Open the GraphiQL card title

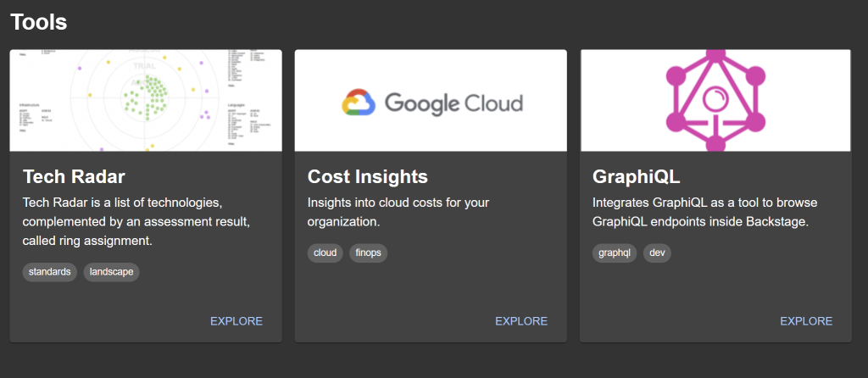636,176
